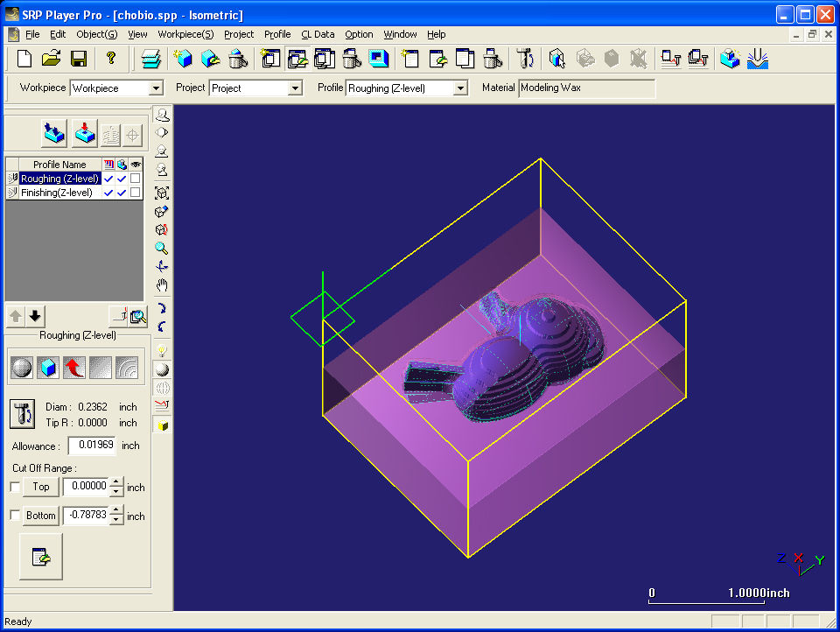The width and height of the screenshot is (840, 632).
Task: Open the Help menu
Action: click(436, 34)
